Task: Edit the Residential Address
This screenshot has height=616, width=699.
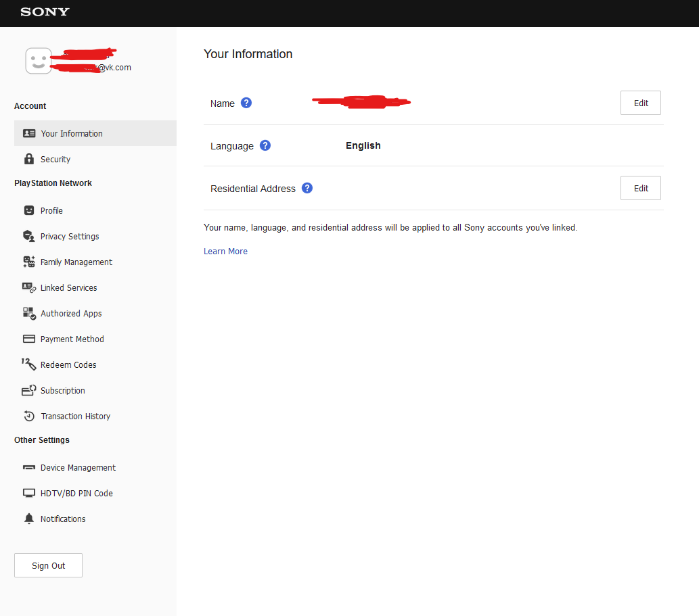Action: tap(641, 188)
